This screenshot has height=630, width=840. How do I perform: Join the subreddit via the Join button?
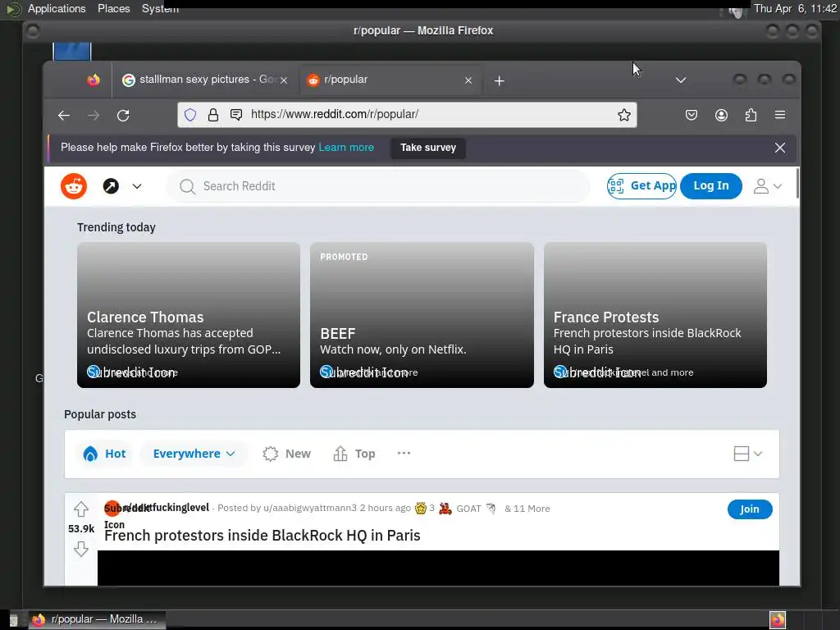click(x=750, y=509)
